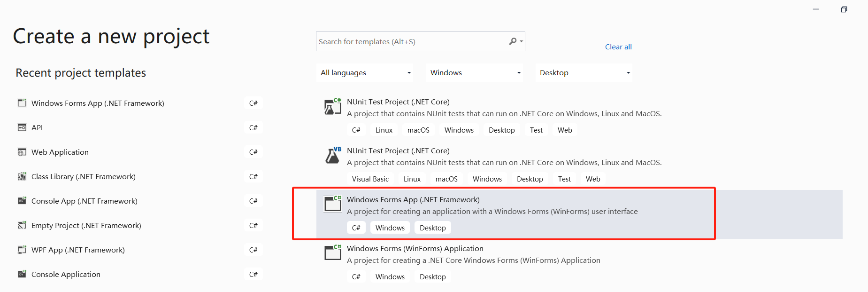This screenshot has height=292, width=868.
Task: Click the Clear all link
Action: click(x=618, y=47)
